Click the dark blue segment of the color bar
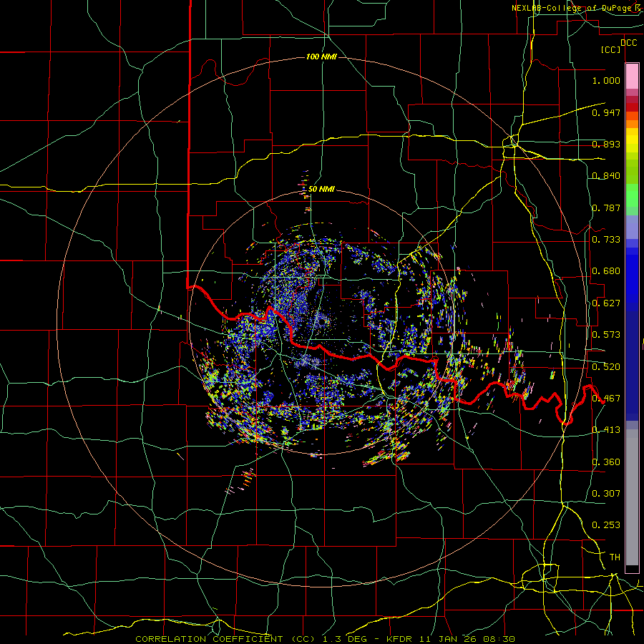This screenshot has height=644, width=644. (632, 366)
